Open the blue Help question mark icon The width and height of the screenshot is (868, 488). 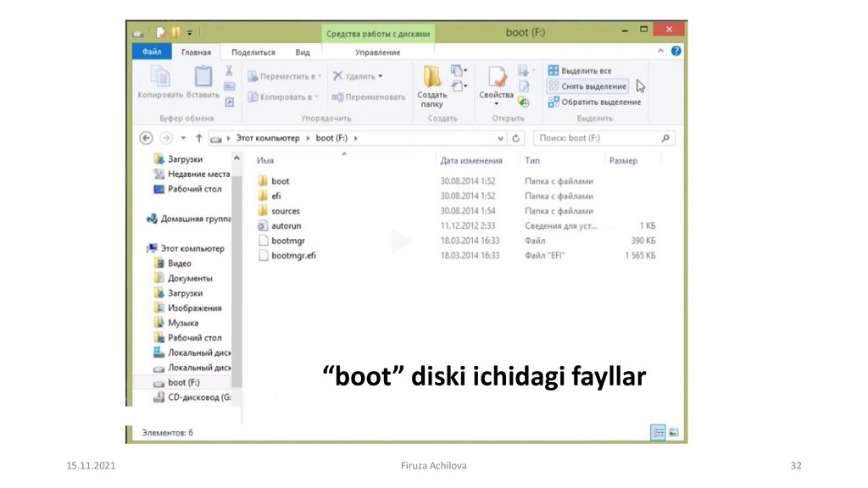tap(676, 51)
